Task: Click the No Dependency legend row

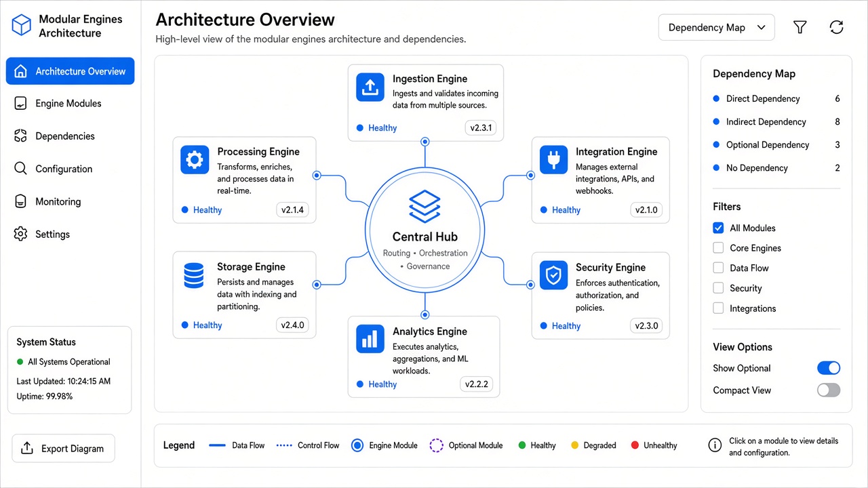Action: [776, 168]
